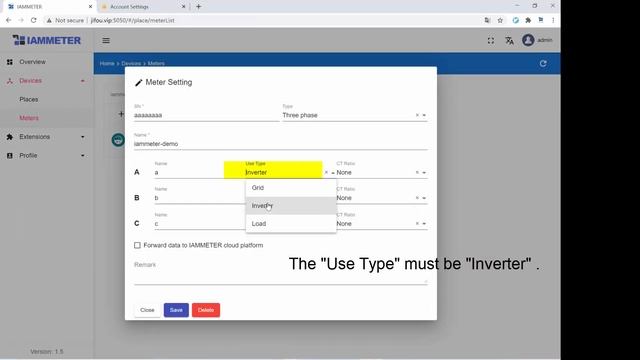The height and width of the screenshot is (360, 640).
Task: Edit phase C name field
Action: coord(199,224)
